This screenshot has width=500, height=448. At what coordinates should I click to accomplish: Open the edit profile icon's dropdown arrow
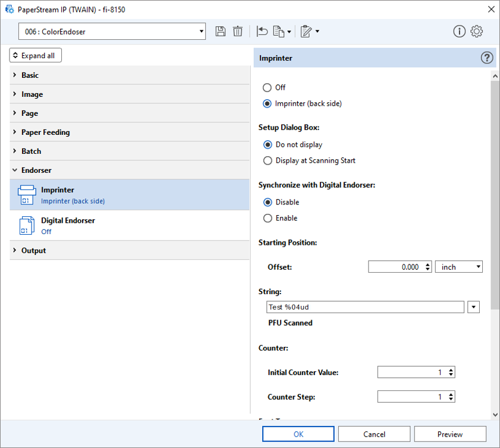(317, 31)
